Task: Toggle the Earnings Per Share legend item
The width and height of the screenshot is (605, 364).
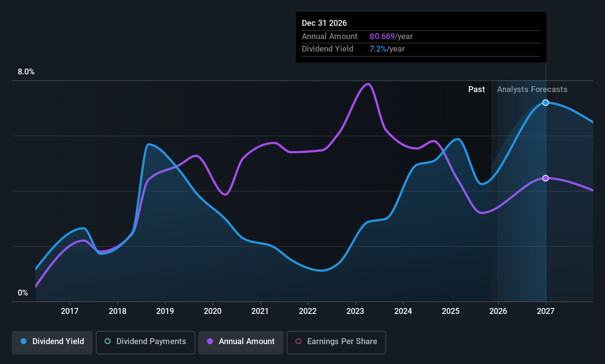Action: (336, 342)
